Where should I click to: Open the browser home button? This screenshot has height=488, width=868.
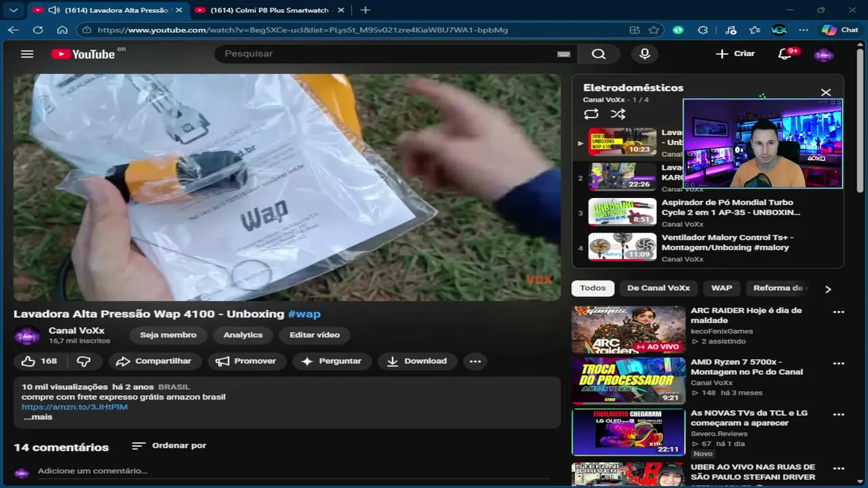(62, 30)
